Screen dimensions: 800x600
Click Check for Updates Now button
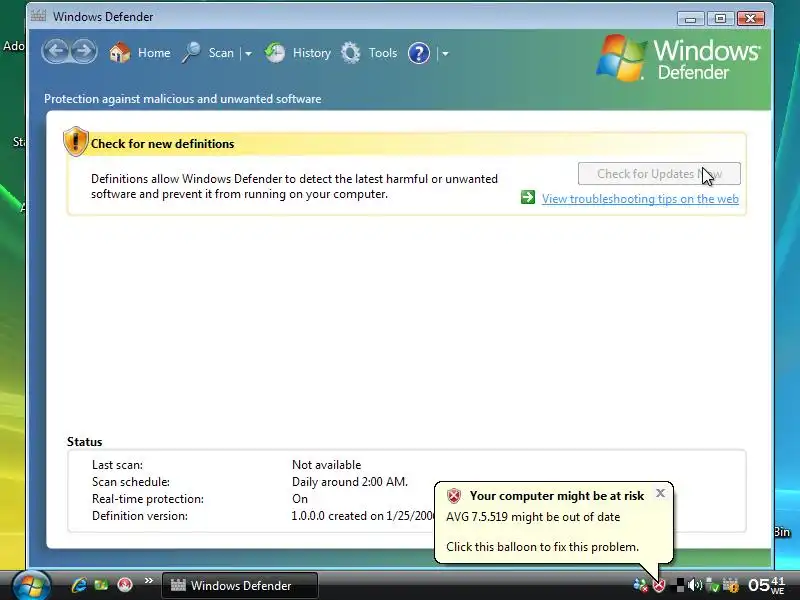659,173
